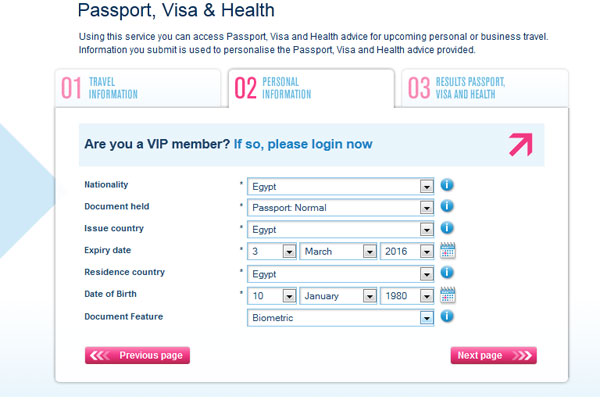Click the Next page button
This screenshot has height=400, width=600.
point(493,355)
